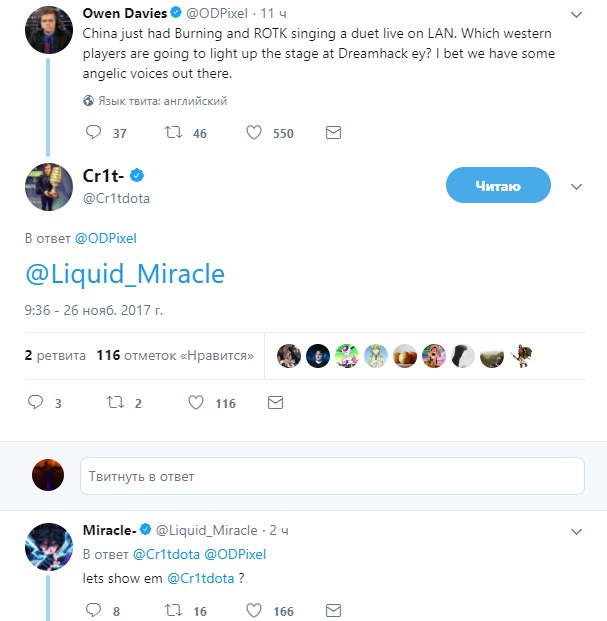Screen dimensions: 607x621
Task: Retweet Miracle-'s tweet
Action: tap(173, 610)
